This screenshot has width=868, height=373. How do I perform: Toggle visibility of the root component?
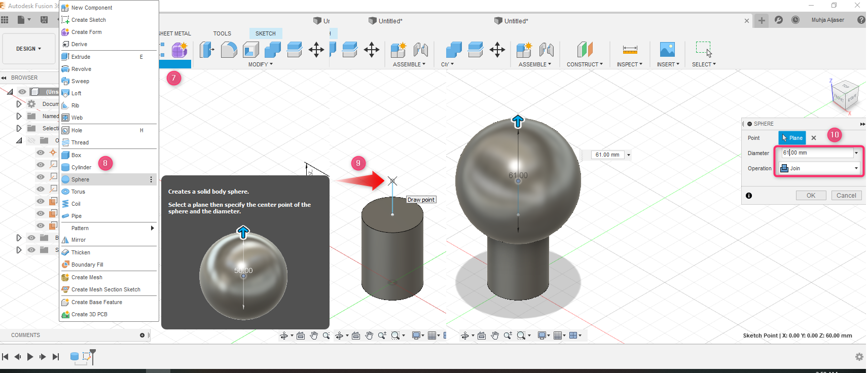point(22,92)
